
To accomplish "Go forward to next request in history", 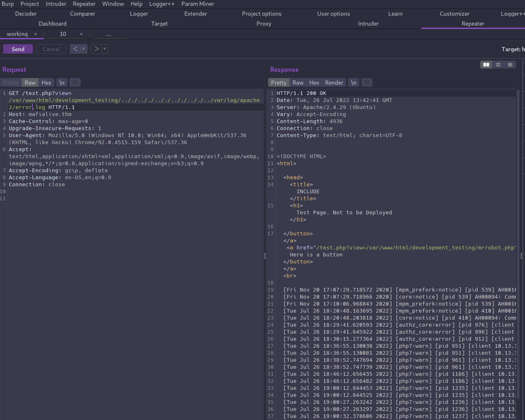I will click(x=96, y=49).
